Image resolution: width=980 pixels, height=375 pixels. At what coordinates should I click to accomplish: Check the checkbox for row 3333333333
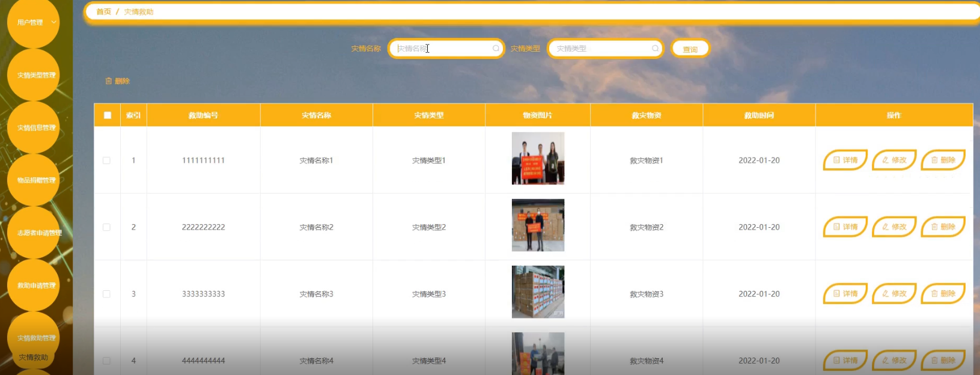click(106, 294)
